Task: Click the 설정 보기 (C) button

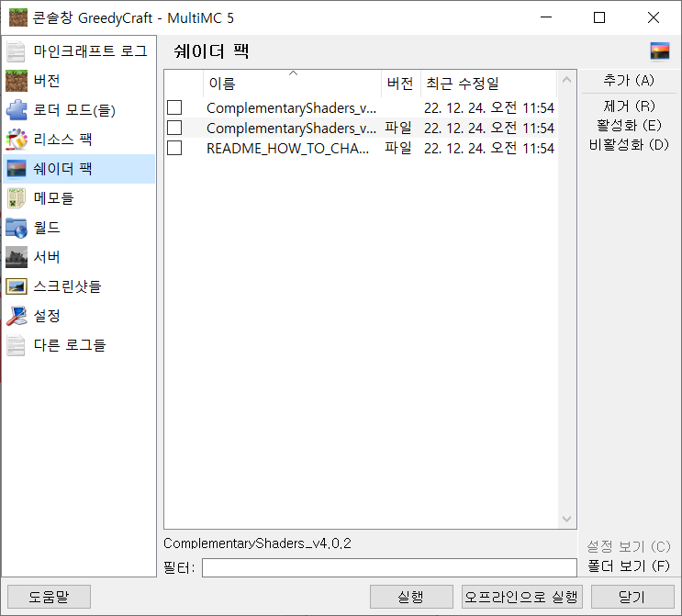Action: (629, 546)
